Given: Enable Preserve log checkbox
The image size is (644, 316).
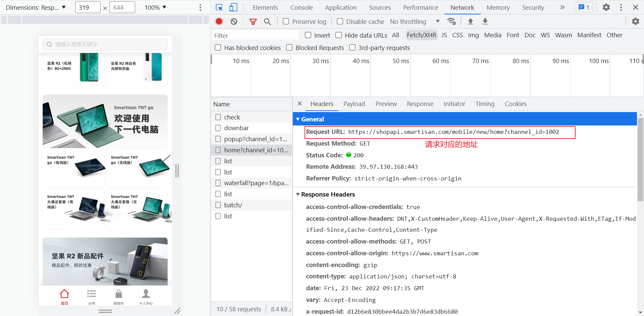Looking at the screenshot, I should pos(286,21).
